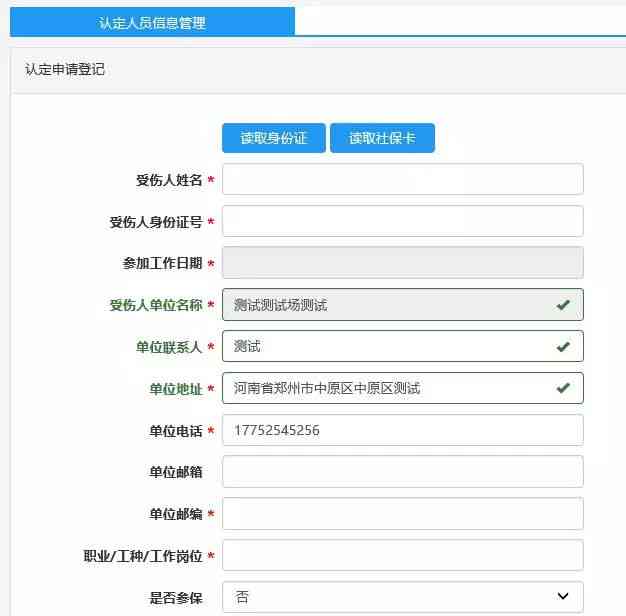This screenshot has height=616, width=626.
Task: Open the 参加工作日期 date field
Action: 402,263
